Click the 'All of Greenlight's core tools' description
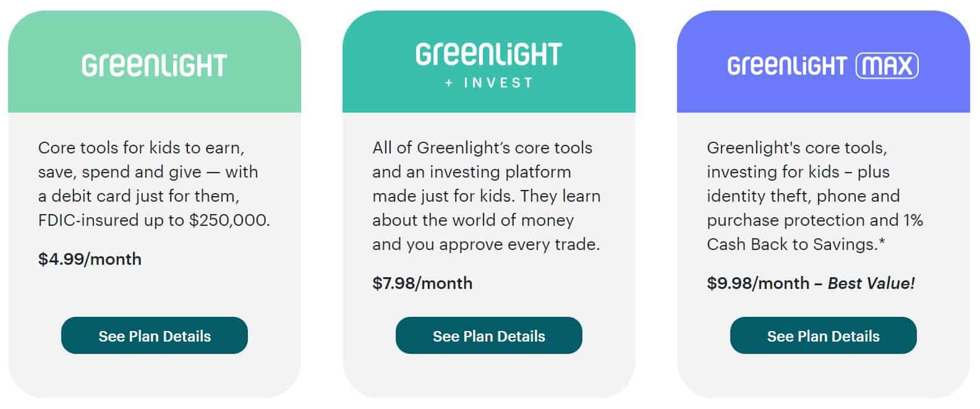 (x=487, y=196)
